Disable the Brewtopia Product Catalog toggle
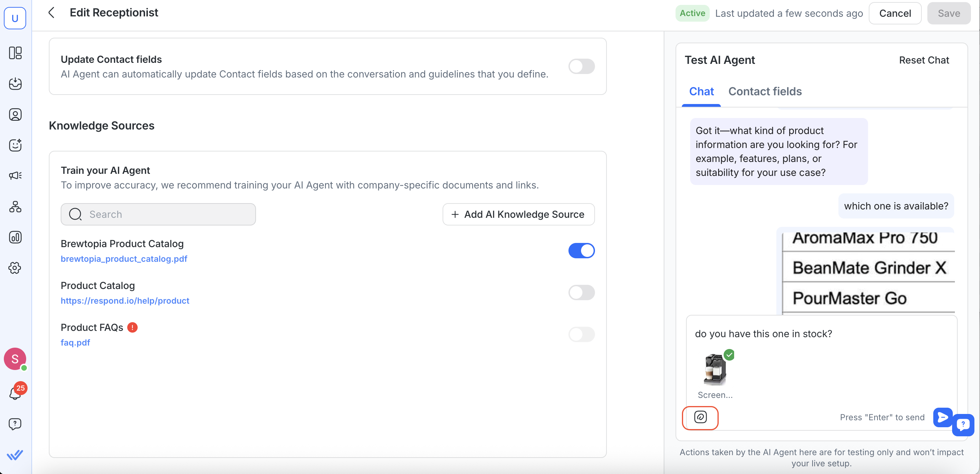Image resolution: width=980 pixels, height=474 pixels. point(581,251)
